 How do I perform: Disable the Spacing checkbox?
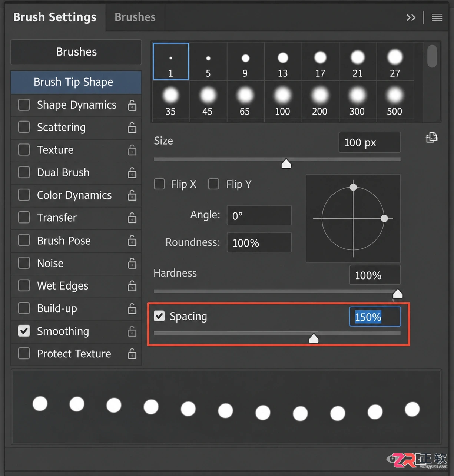tap(159, 316)
